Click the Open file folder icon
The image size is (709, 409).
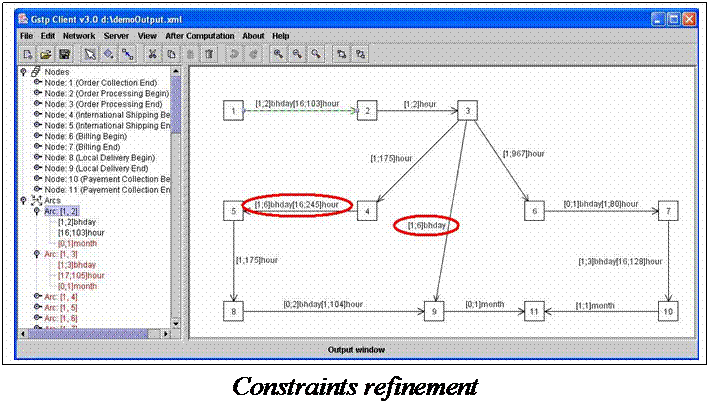click(x=46, y=53)
